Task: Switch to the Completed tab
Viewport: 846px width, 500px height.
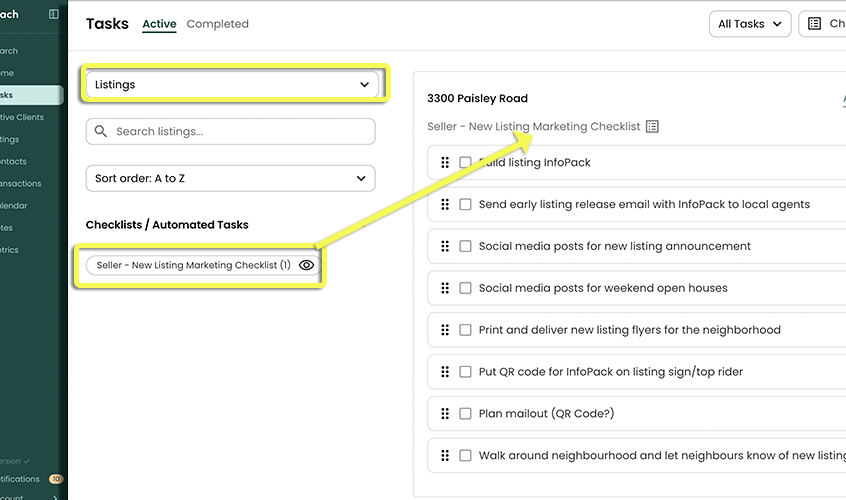Action: pos(217,24)
